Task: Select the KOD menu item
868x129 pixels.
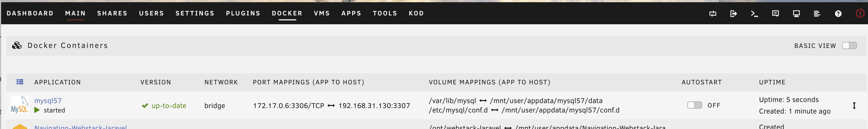Action: click(x=416, y=14)
